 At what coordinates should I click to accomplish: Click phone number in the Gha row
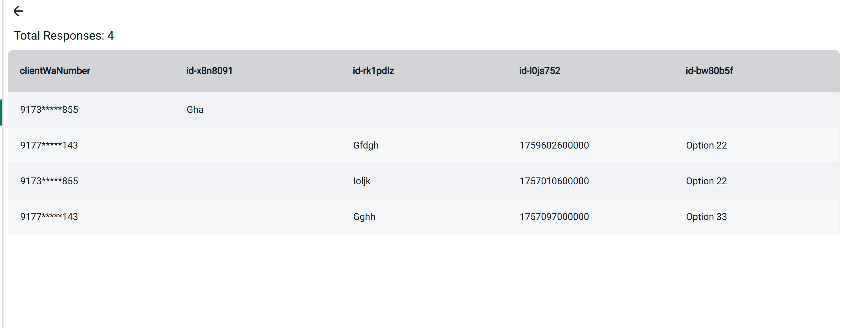[x=49, y=110]
